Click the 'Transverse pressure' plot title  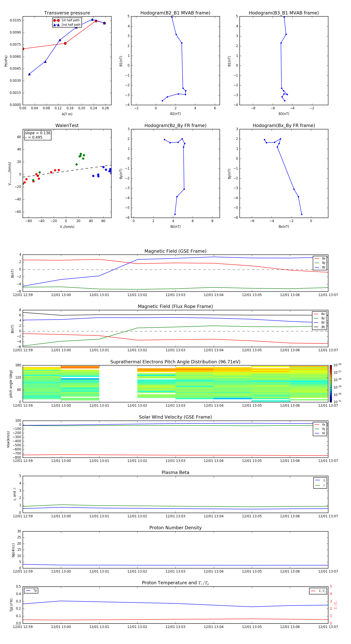pyautogui.click(x=67, y=13)
